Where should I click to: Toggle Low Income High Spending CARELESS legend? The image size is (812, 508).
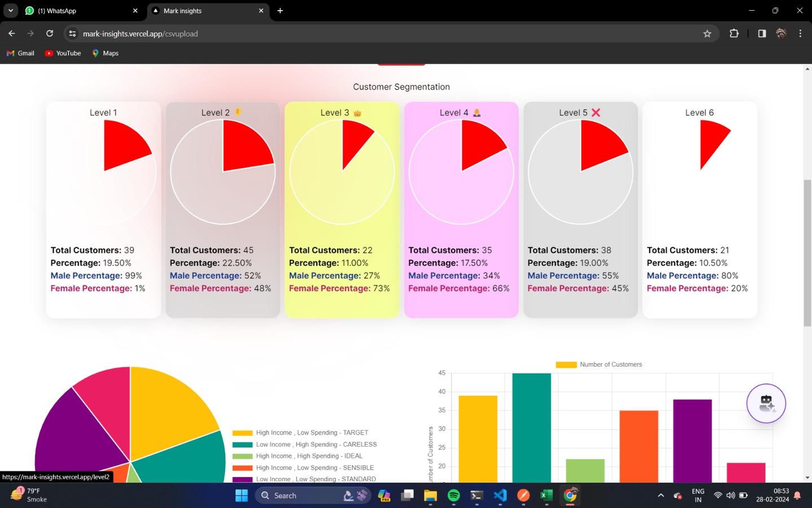pyautogui.click(x=304, y=444)
